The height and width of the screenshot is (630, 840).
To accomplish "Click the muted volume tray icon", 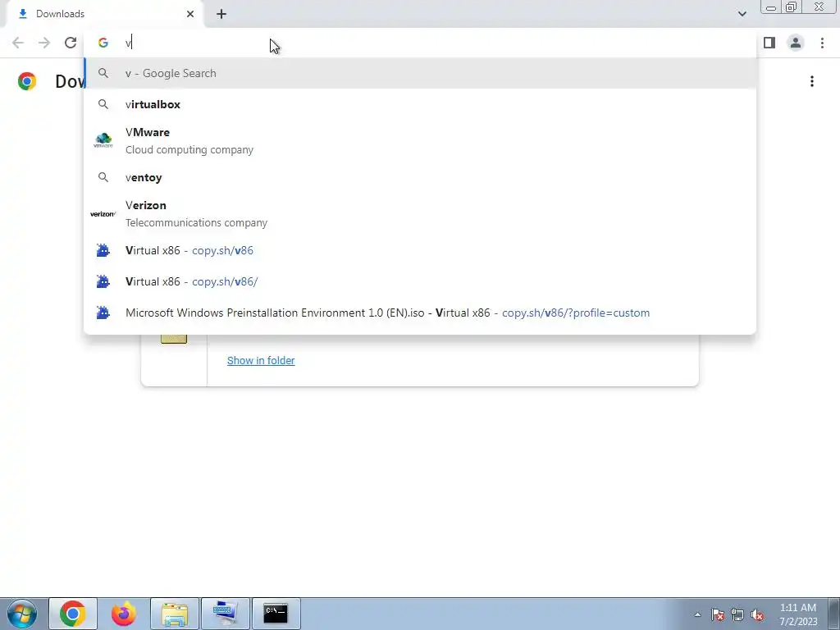I will pos(757,614).
